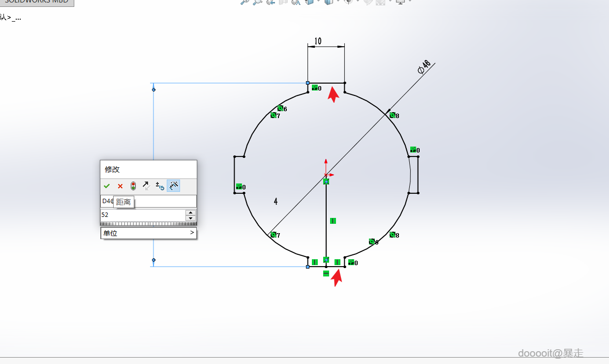Toggle mark dimension for drawing import

[x=173, y=186]
